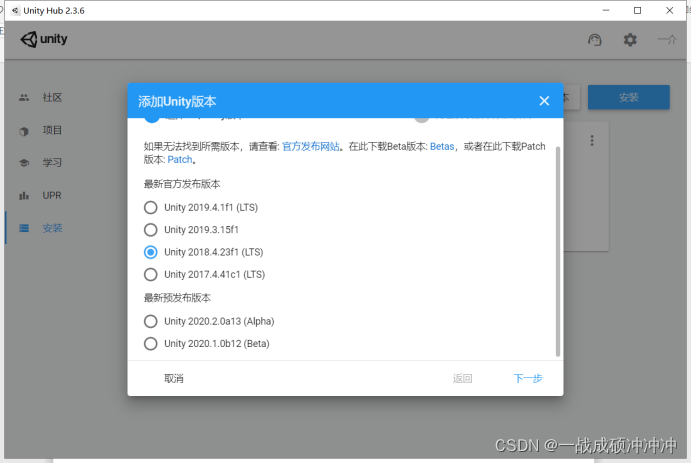Close the Unity Hub window

pyautogui.click(x=669, y=11)
